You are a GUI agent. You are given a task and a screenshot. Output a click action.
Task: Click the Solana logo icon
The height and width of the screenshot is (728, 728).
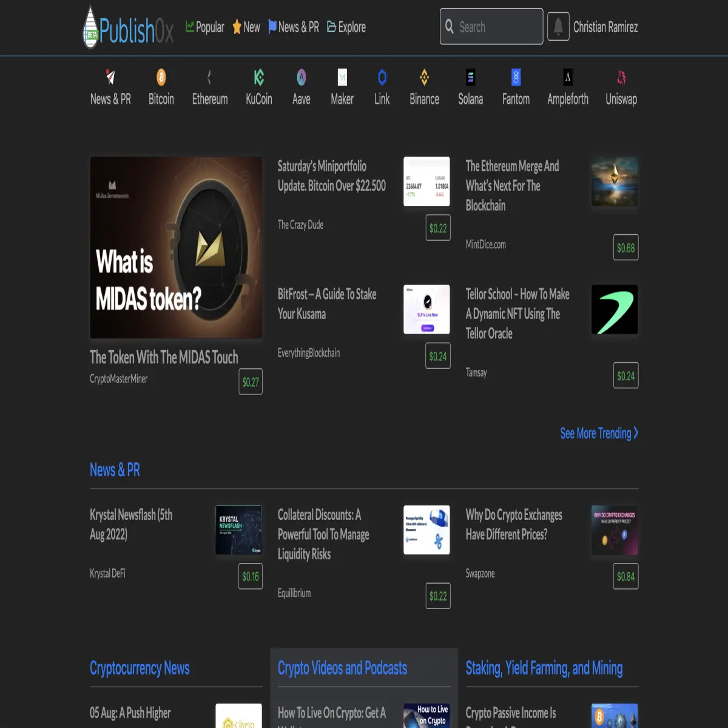pos(471,77)
